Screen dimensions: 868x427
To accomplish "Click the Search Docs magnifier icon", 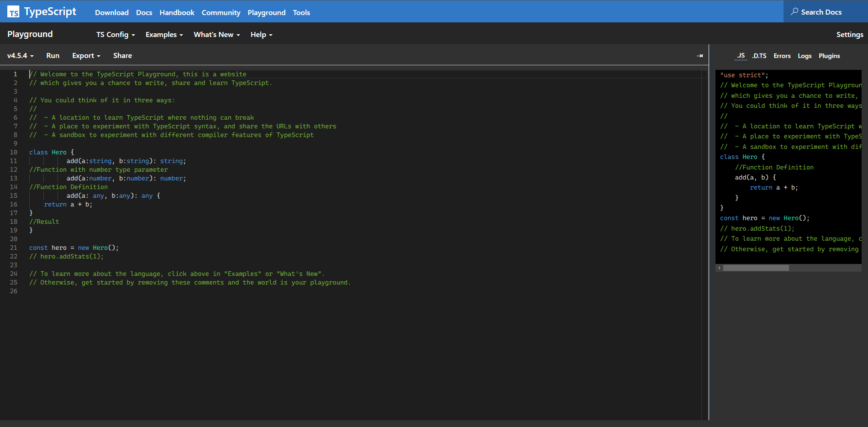I will coord(795,11).
